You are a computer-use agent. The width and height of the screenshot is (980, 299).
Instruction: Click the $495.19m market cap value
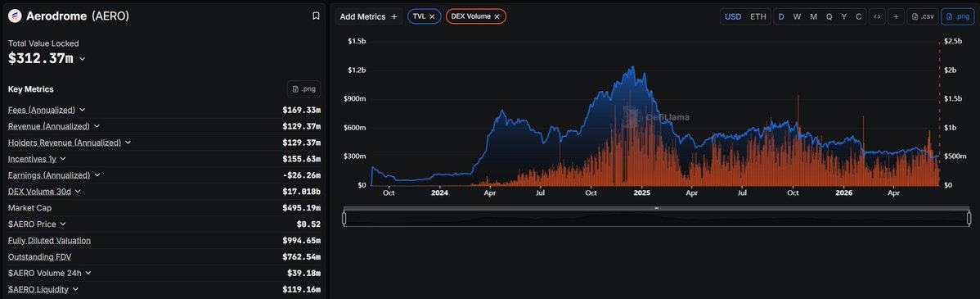click(301, 208)
